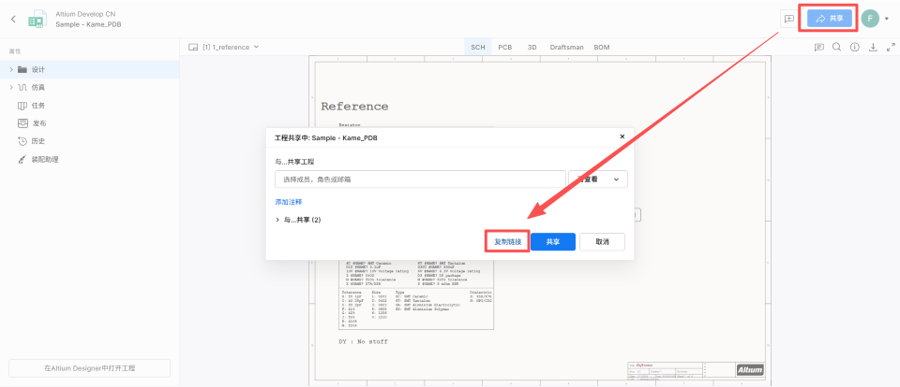Expand the 仿真 tree item
This screenshot has height=387, width=900.
[11, 87]
